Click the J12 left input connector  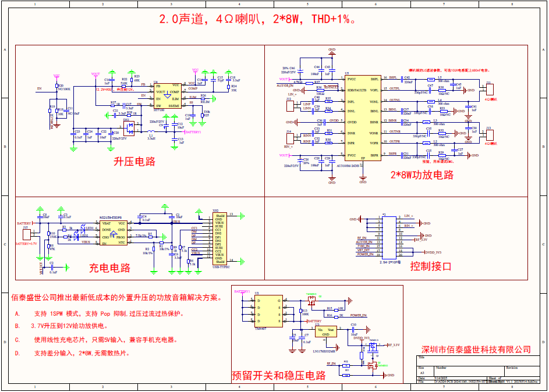[x=289, y=106]
